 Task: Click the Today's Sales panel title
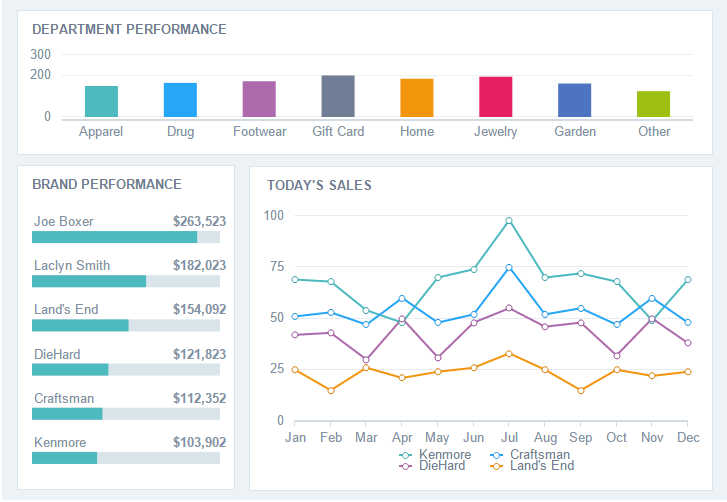(x=319, y=185)
